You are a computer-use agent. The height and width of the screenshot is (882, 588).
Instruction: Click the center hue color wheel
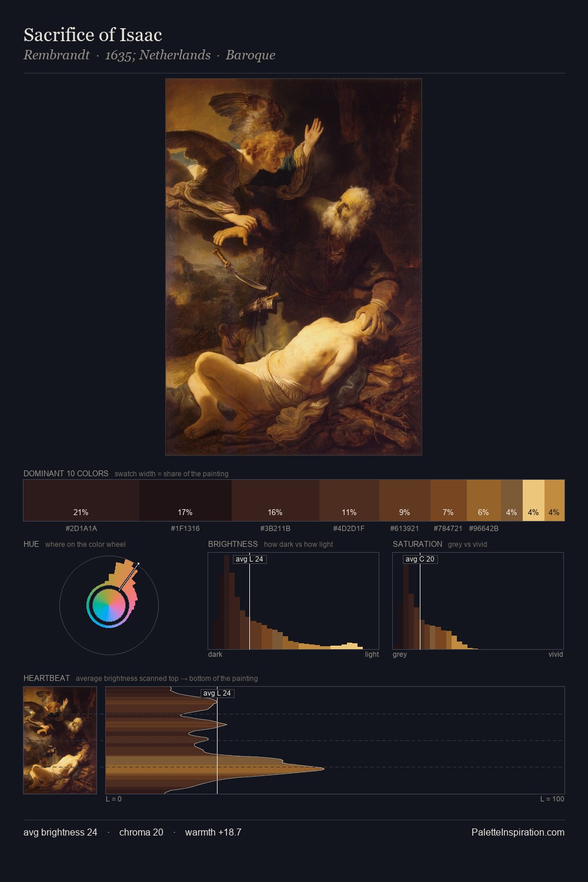tap(109, 606)
